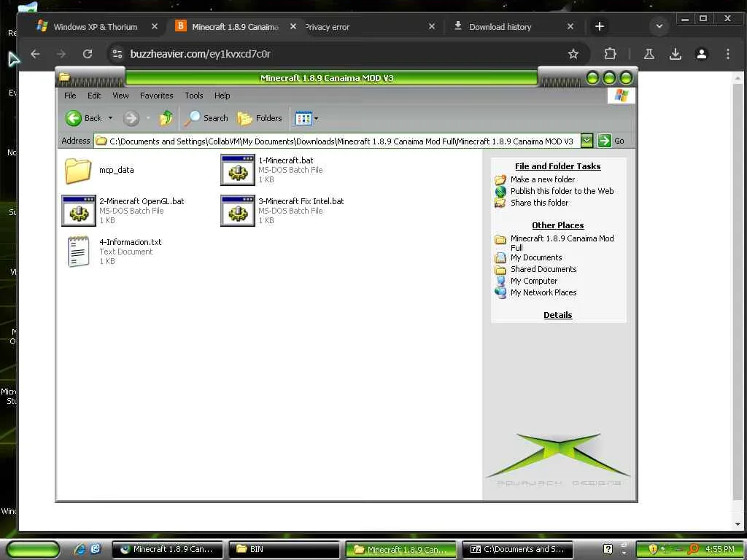Open the View menu

(120, 96)
